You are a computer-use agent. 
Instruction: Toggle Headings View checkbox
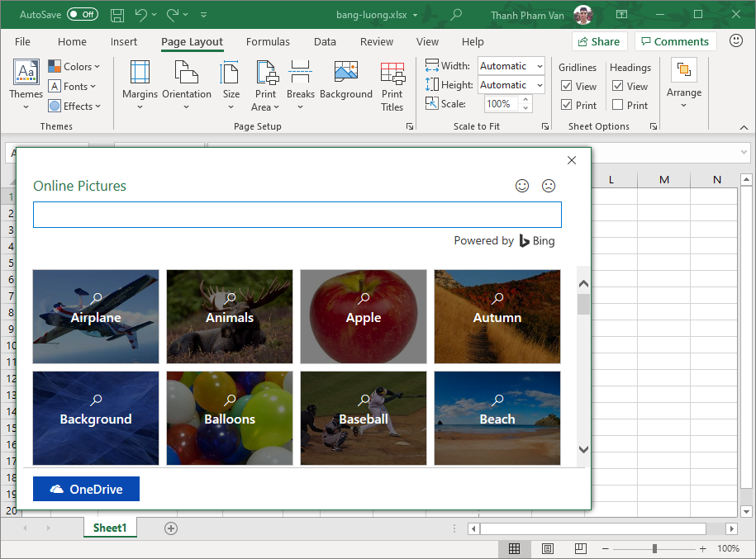(x=618, y=86)
